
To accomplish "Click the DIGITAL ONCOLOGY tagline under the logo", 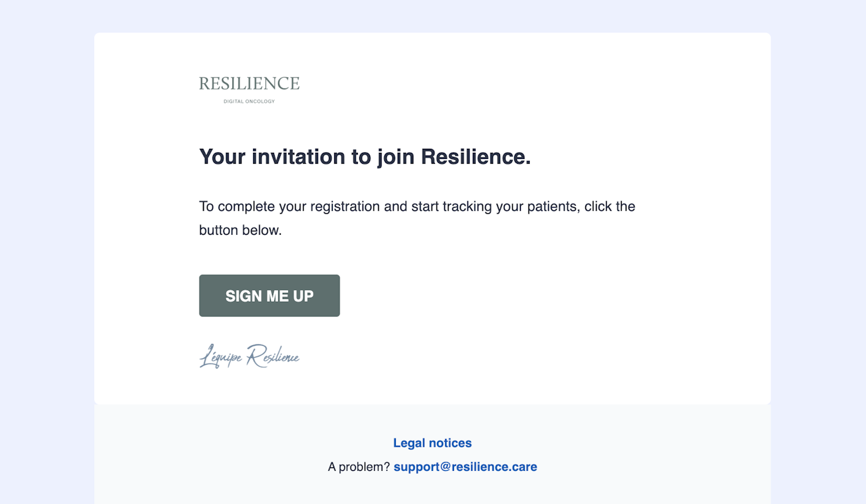I will (250, 101).
